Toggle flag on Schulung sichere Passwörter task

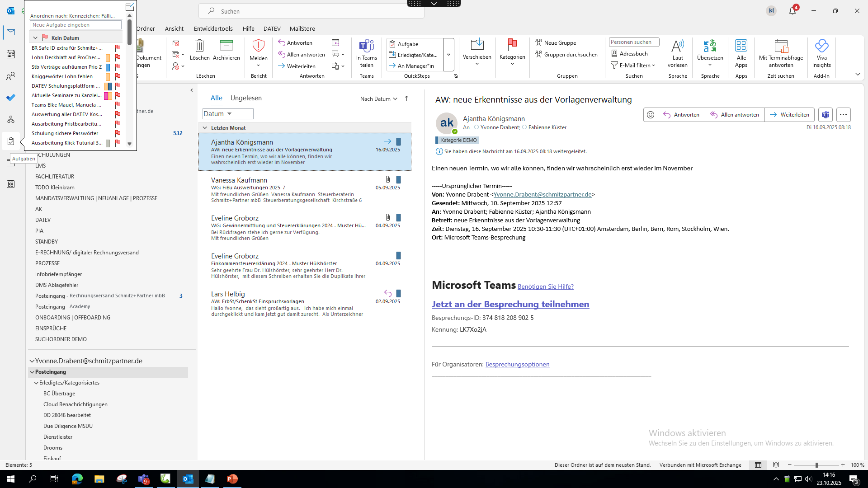click(118, 133)
